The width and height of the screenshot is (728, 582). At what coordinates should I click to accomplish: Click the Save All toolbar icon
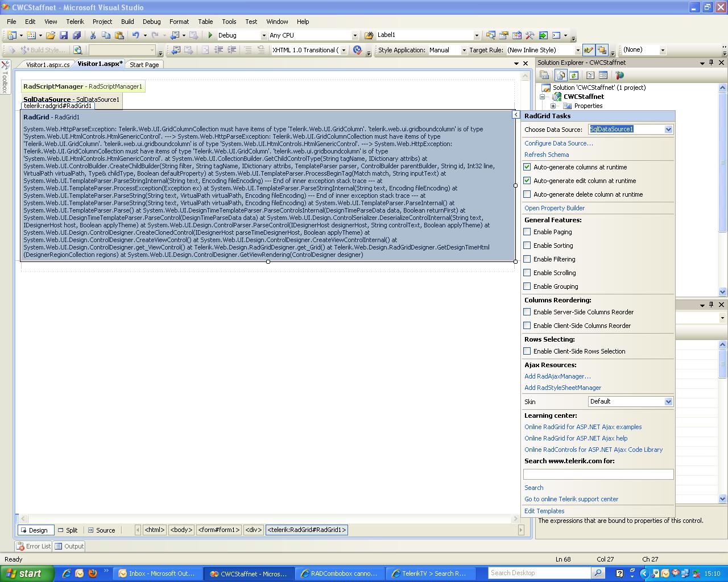(76, 35)
